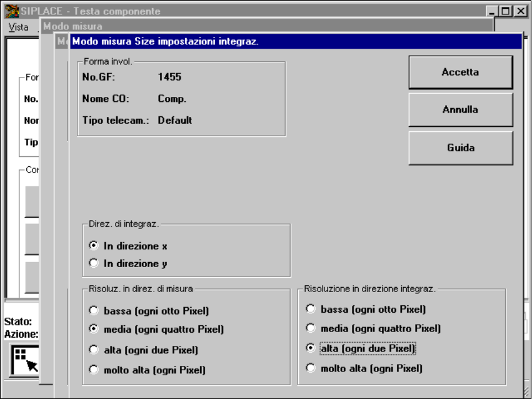Choose molto alta under Risoluz. in direz. di misura
This screenshot has height=399, width=532.
pos(93,370)
